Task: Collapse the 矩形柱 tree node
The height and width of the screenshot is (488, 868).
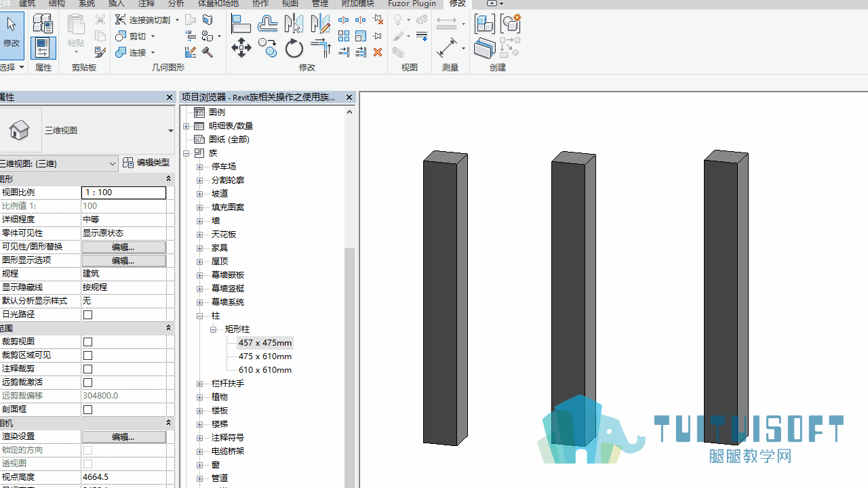Action: pyautogui.click(x=213, y=329)
